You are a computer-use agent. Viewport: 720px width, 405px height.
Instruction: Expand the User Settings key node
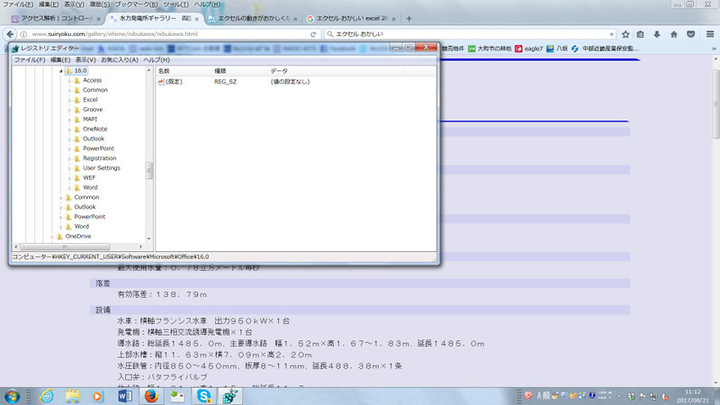69,168
